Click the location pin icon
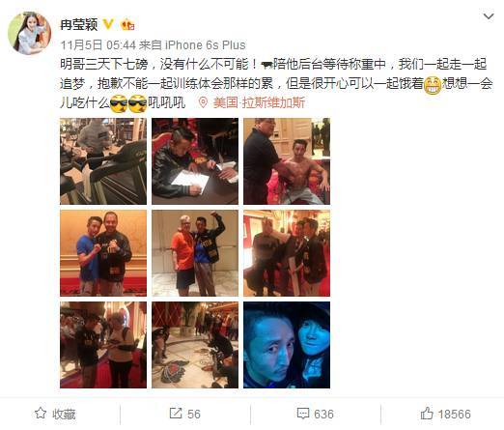This screenshot has width=504, height=430. point(203,102)
